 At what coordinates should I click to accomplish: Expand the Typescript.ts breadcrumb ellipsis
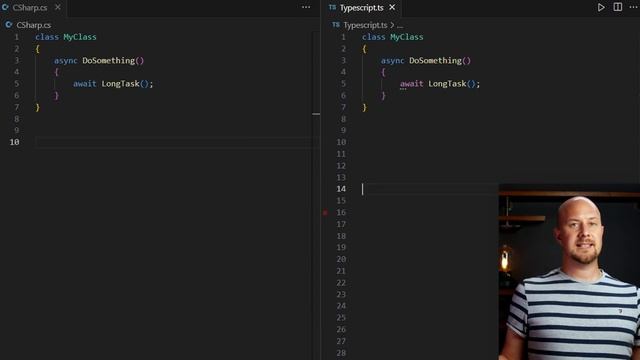click(x=400, y=26)
